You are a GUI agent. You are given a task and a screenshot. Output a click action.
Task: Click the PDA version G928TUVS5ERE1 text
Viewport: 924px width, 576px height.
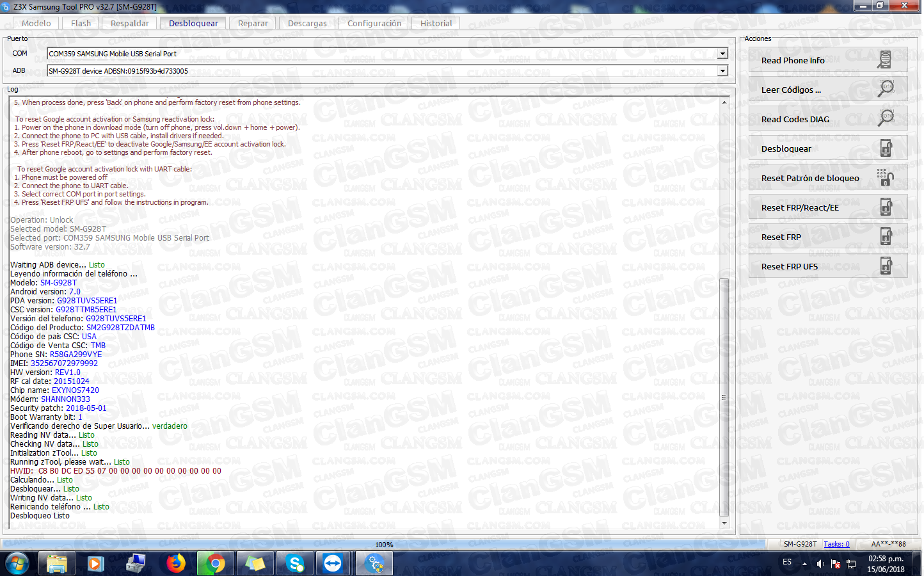[x=87, y=300]
